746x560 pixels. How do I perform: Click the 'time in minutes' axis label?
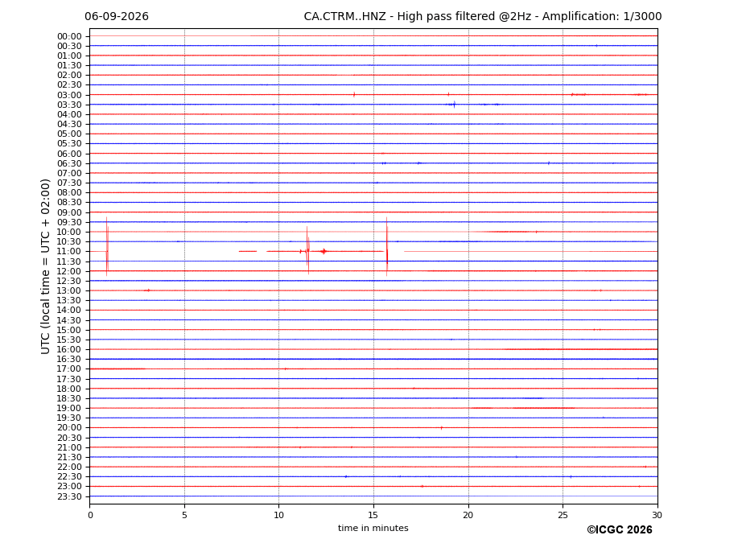click(373, 528)
